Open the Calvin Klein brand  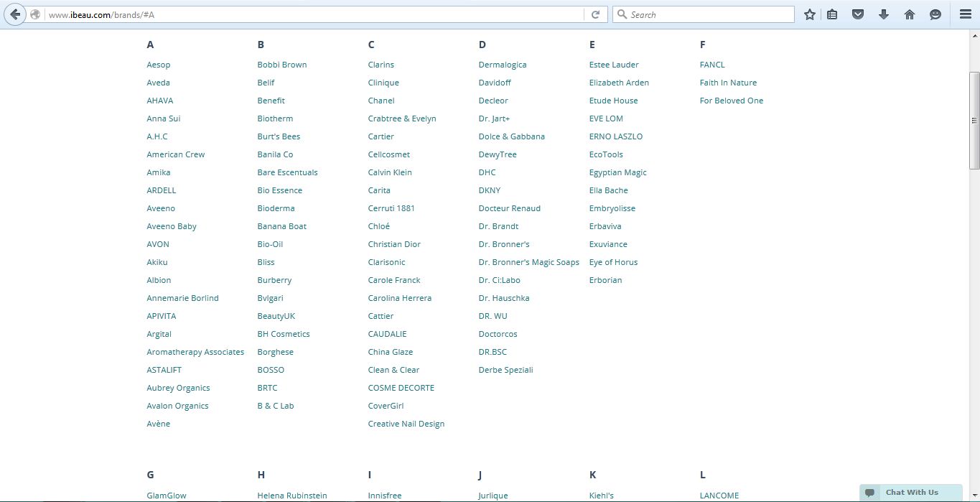pyautogui.click(x=390, y=172)
